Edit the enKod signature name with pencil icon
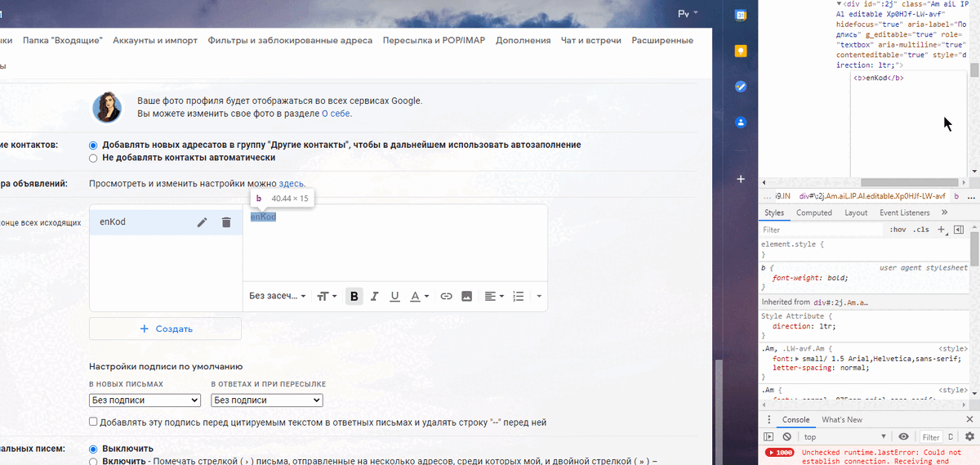 [x=203, y=222]
